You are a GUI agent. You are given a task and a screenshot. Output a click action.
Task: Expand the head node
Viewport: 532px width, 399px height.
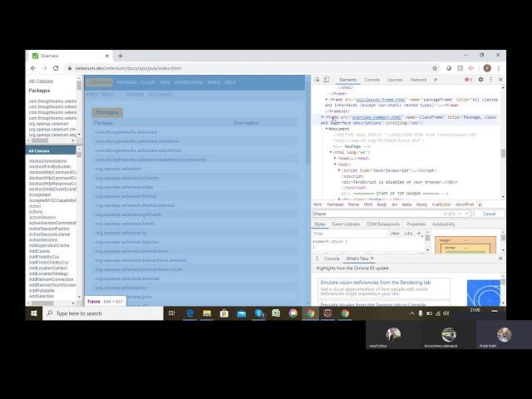click(x=335, y=158)
